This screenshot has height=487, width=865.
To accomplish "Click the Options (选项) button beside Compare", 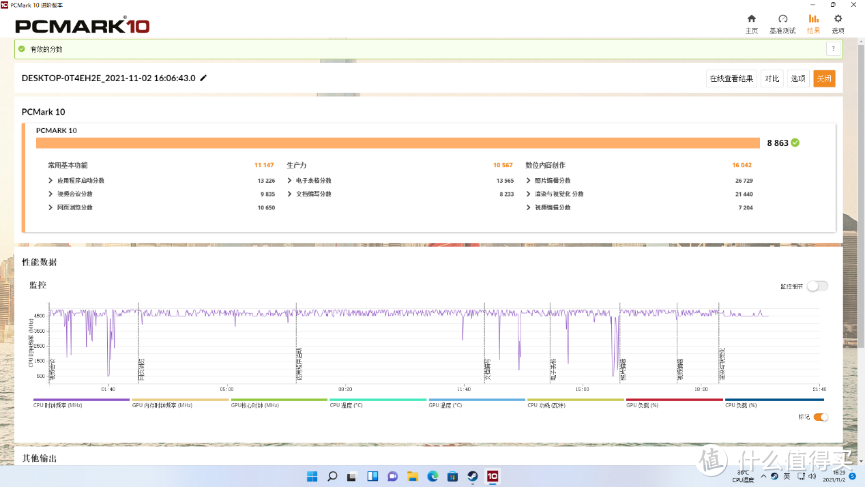I will pos(798,78).
